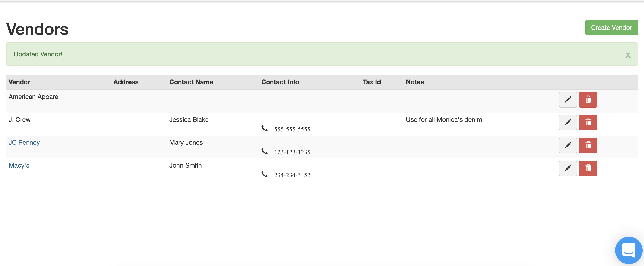
Task: Click the Vendor column header
Action: 19,82
